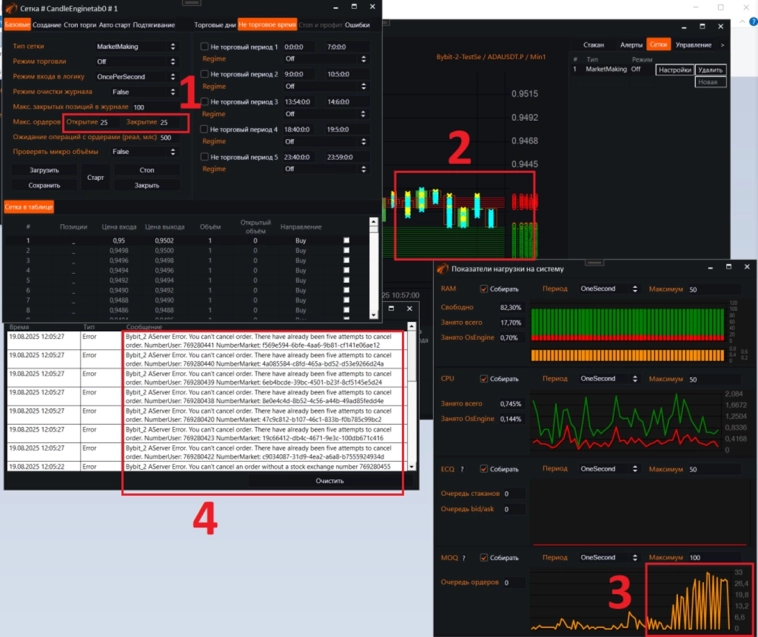The width and height of the screenshot is (758, 637).
Task: Open the Режим торговли Off dropdown
Action: coord(136,61)
